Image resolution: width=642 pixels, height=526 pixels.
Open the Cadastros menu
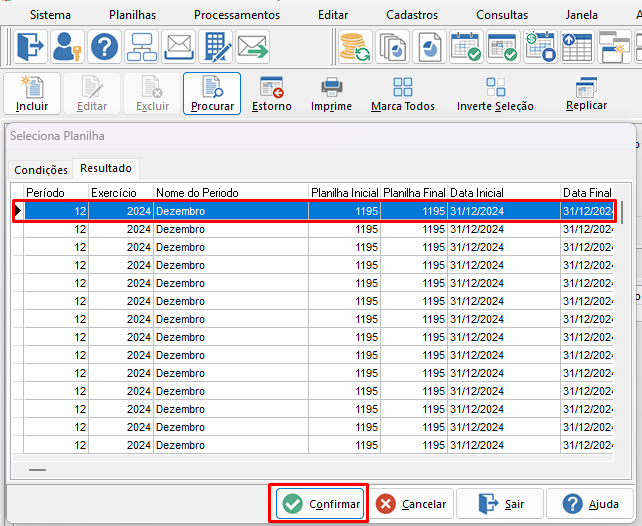(x=412, y=15)
